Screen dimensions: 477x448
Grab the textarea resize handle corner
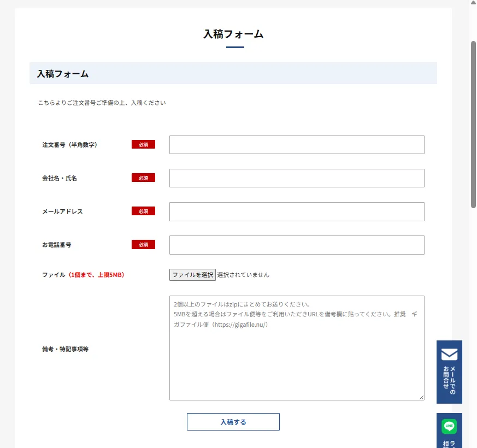coord(421,397)
